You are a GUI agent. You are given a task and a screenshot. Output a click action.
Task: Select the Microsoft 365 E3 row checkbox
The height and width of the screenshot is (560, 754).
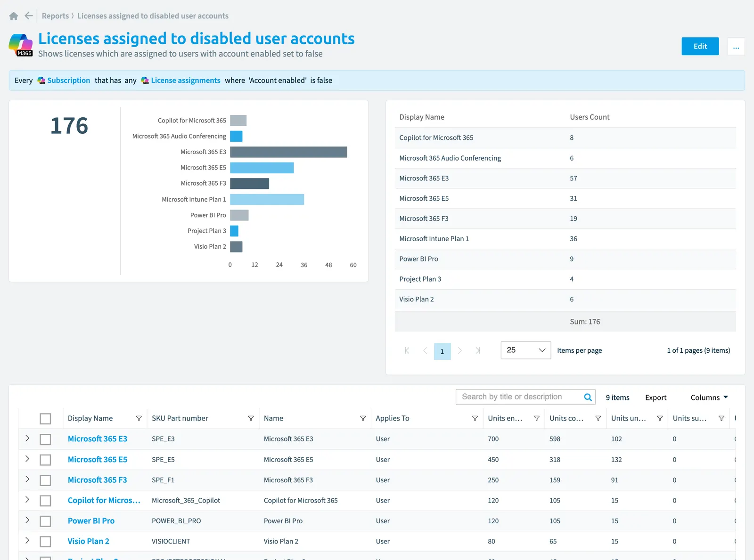45,439
